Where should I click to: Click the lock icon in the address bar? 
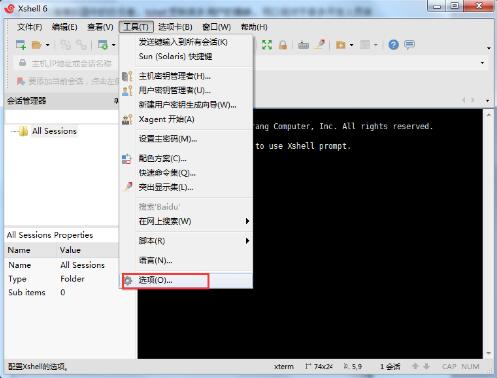[x=22, y=63]
